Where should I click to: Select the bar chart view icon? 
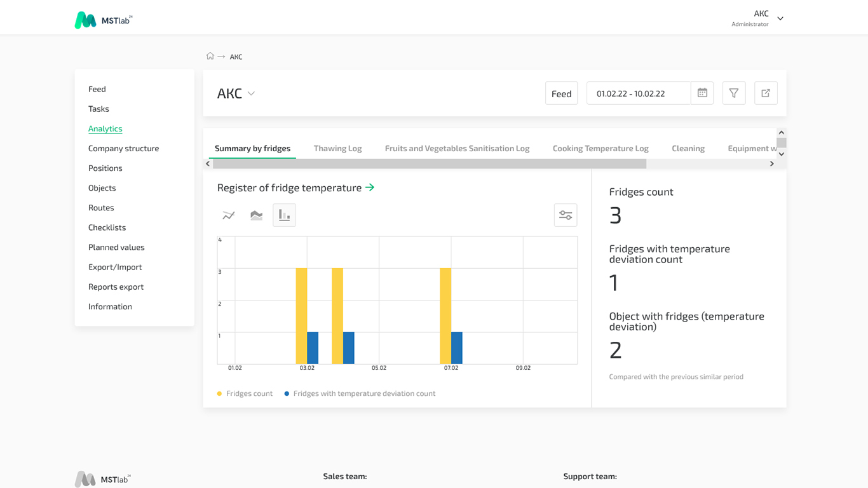coord(285,215)
